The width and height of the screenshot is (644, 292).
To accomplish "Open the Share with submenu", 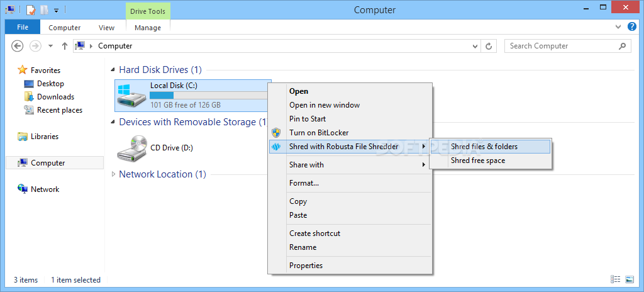I will (x=350, y=164).
